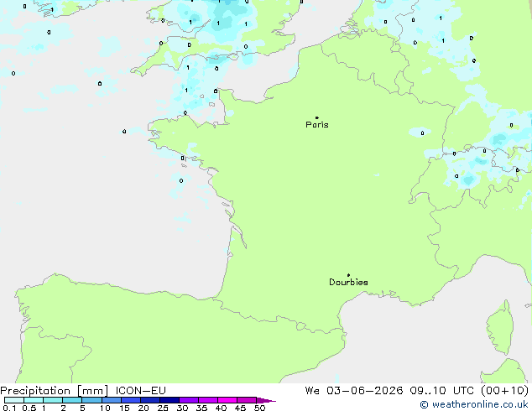Click the (00+10) forecast offset text

pos(505,391)
